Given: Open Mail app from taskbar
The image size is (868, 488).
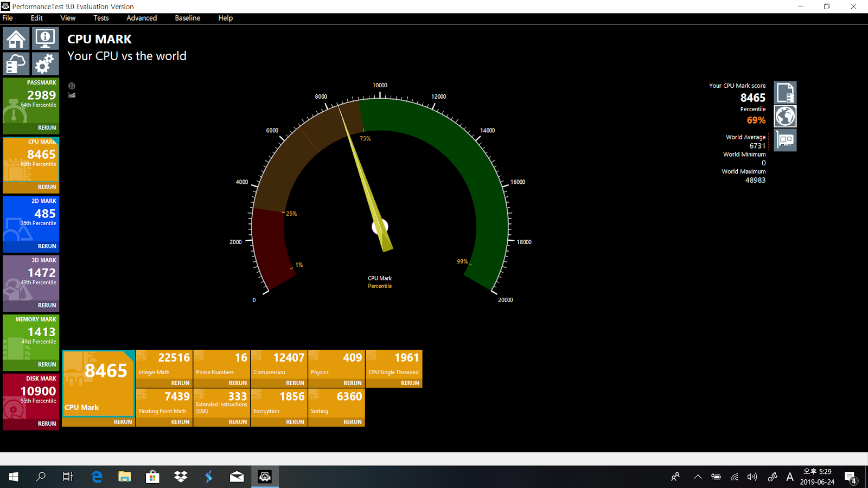Looking at the screenshot, I should (237, 477).
